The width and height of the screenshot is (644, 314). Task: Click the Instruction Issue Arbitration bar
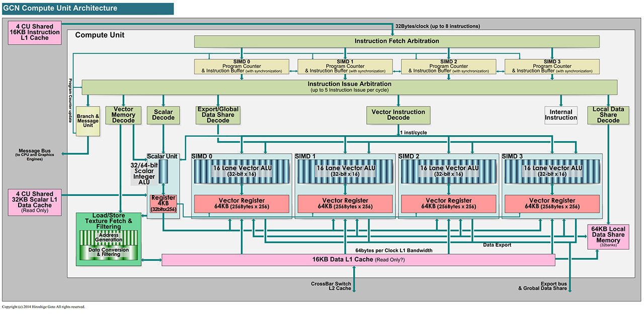[349, 86]
